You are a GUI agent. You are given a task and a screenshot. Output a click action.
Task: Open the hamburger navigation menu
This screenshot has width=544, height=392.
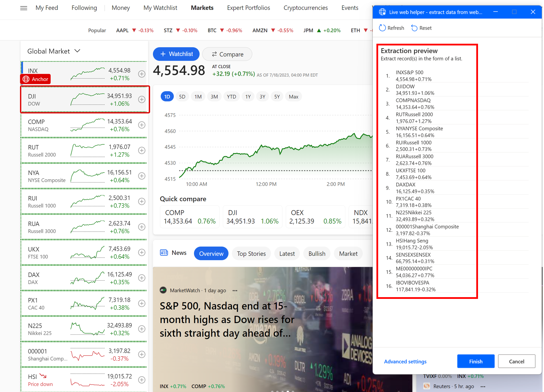[23, 8]
